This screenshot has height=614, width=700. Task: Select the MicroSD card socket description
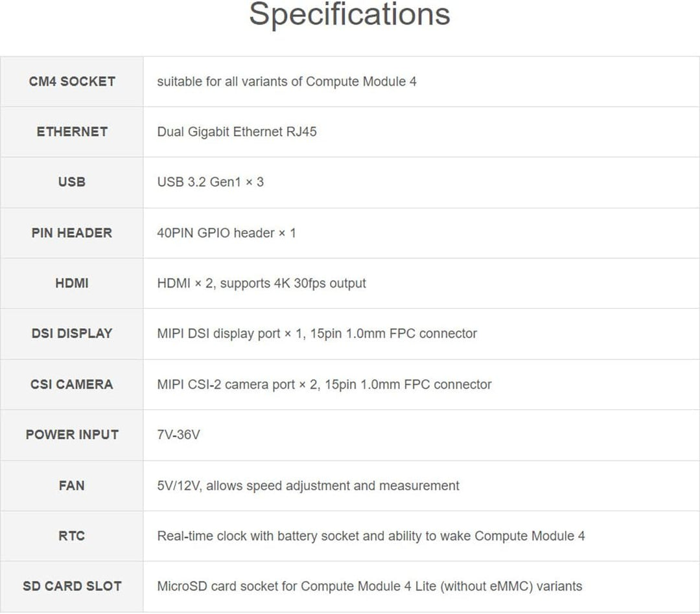pyautogui.click(x=369, y=586)
